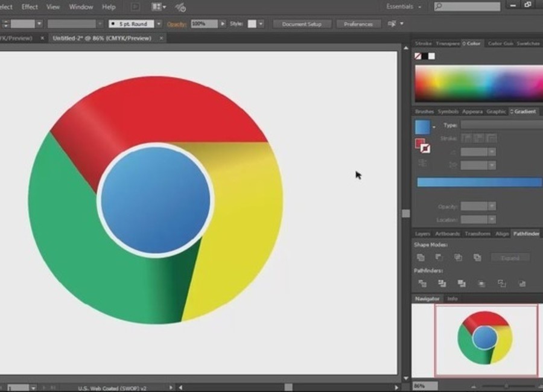Viewport: 543px width, 392px height.
Task: Apply the Minus Front shape mode
Action: 439,258
